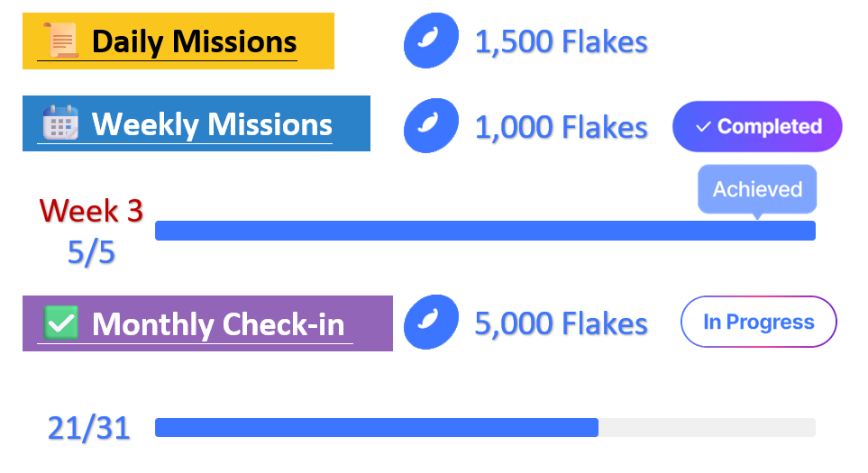Click the Achieved tooltip bubble
868x473 pixels.
(757, 189)
